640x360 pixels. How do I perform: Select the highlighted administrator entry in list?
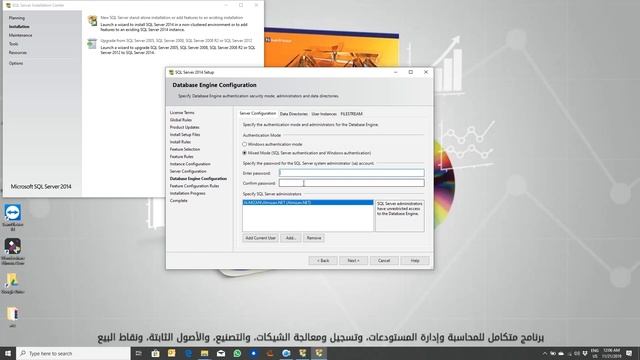pyautogui.click(x=308, y=202)
